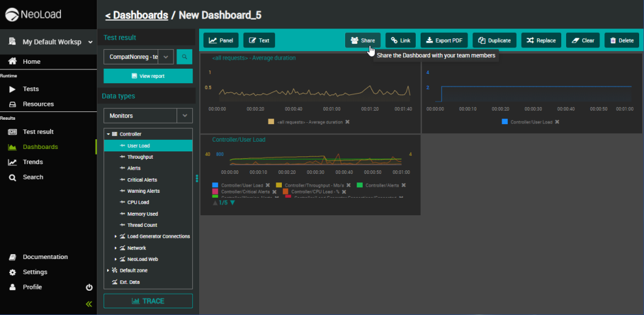644x315 pixels.
Task: Expand the Default zone tree node
Action: point(108,271)
